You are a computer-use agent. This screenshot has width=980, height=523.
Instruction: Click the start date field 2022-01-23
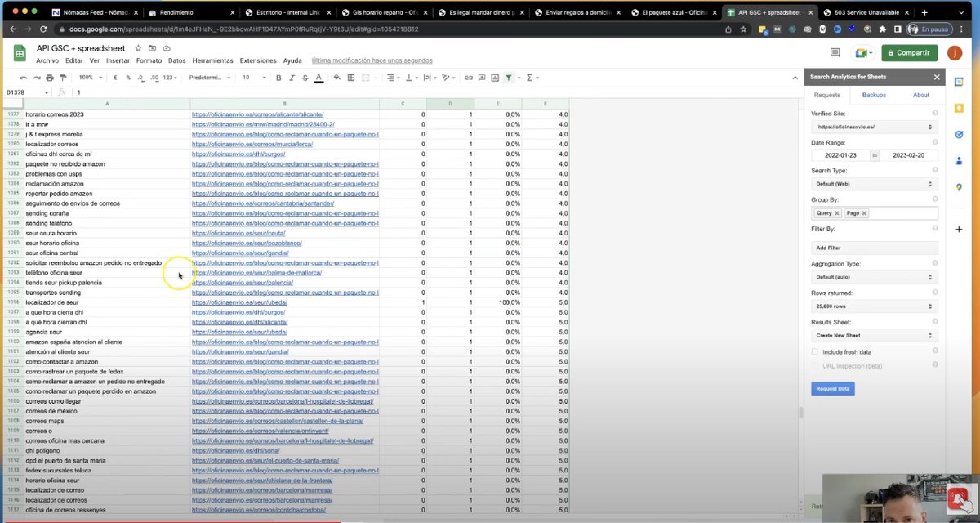coord(840,155)
